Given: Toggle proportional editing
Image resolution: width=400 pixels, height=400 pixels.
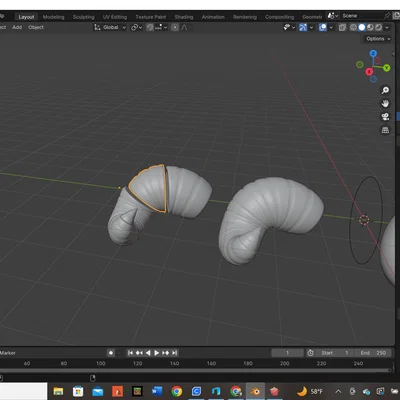Looking at the screenshot, I should (x=175, y=27).
